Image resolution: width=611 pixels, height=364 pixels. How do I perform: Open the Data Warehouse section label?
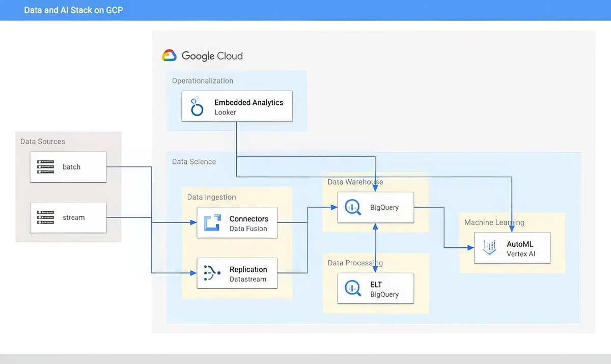(355, 182)
